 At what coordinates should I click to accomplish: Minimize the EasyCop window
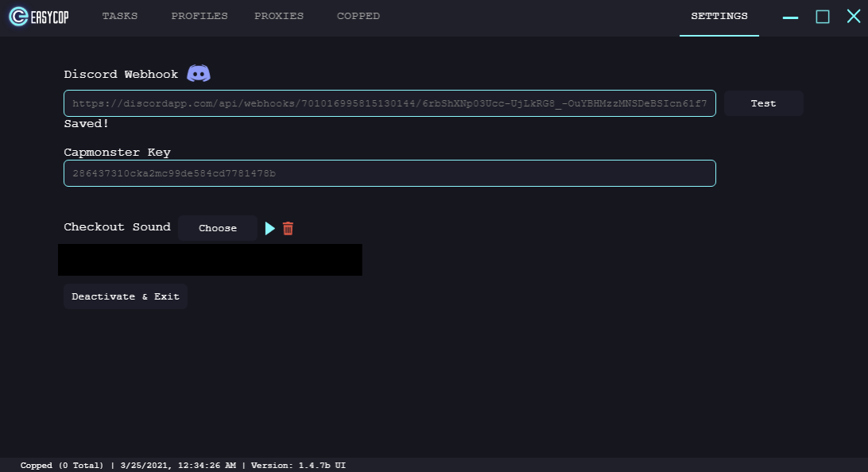coord(790,17)
